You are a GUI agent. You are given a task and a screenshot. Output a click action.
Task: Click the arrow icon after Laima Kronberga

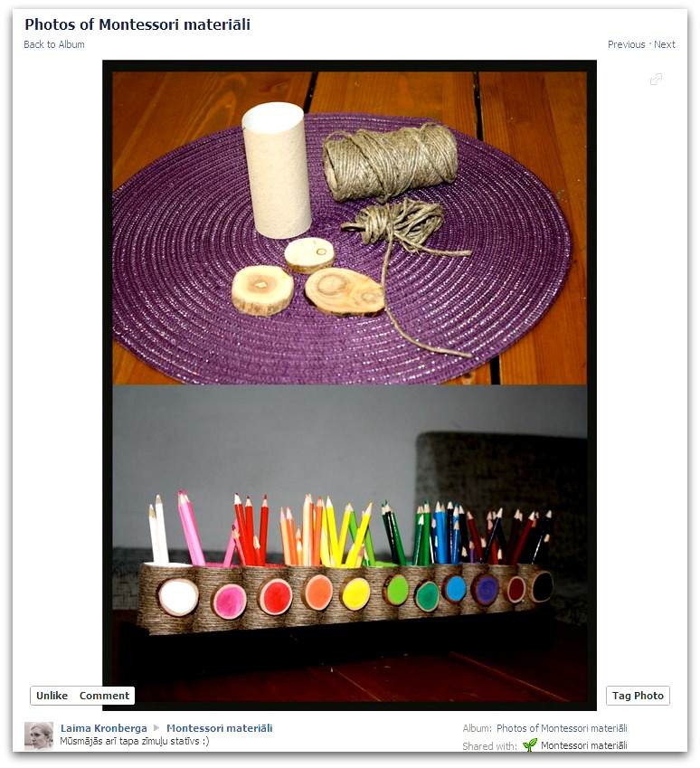(x=156, y=728)
